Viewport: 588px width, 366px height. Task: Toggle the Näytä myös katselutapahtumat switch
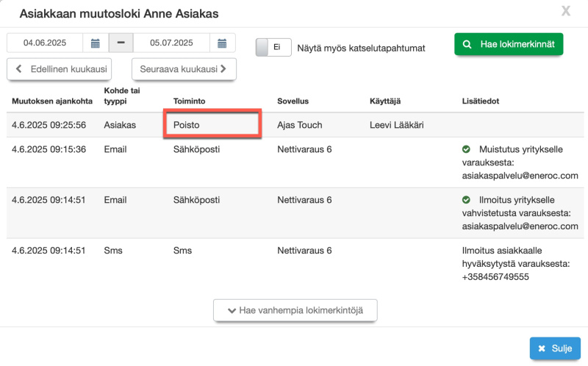[273, 47]
